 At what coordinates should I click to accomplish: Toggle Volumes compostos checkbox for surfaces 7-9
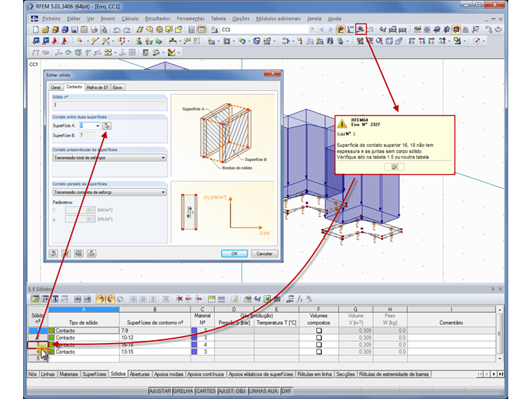pyautogui.click(x=319, y=330)
